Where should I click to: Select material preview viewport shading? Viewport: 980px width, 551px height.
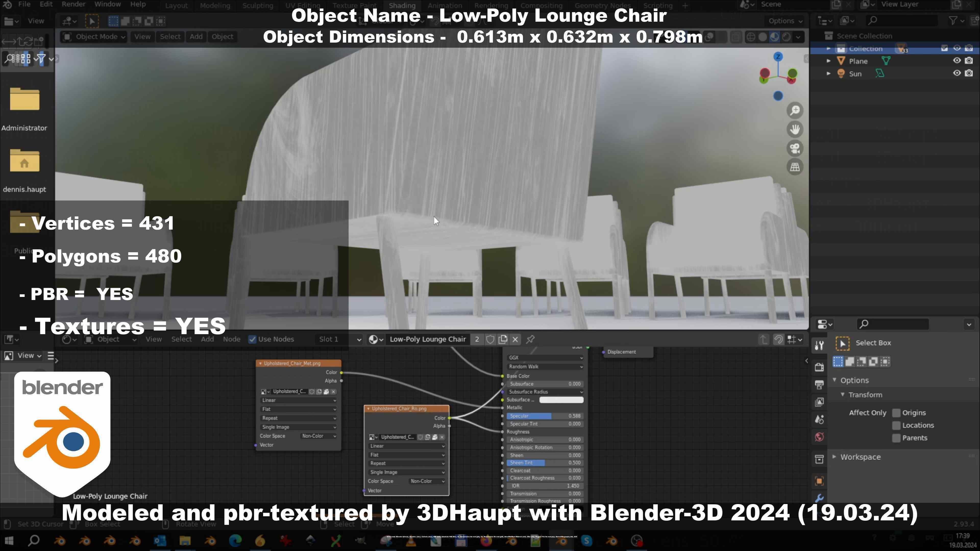775,37
